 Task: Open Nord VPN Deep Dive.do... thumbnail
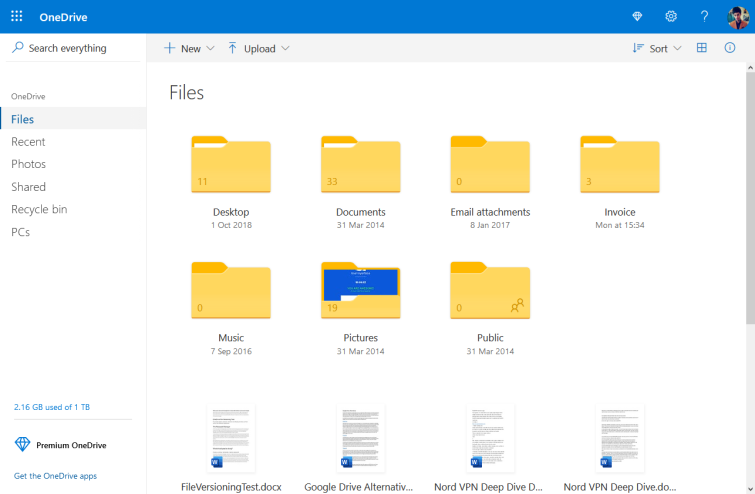click(620, 438)
